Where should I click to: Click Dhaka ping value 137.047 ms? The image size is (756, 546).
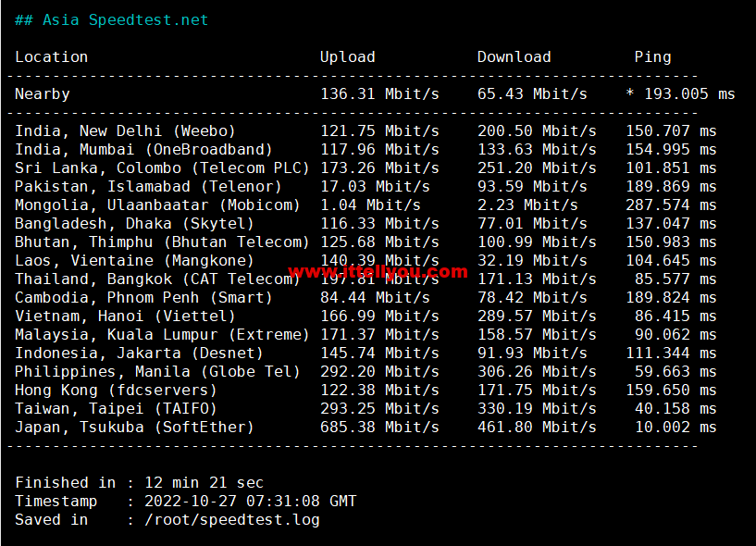pyautogui.click(x=671, y=224)
